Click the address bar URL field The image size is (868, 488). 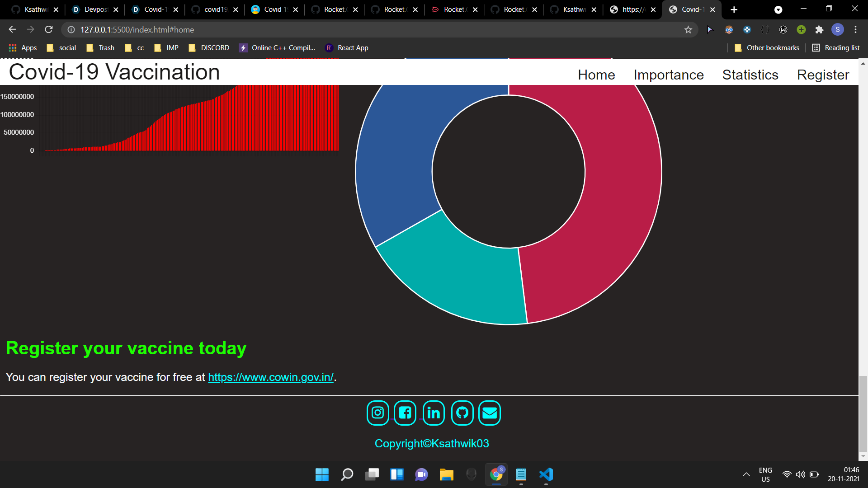362,30
